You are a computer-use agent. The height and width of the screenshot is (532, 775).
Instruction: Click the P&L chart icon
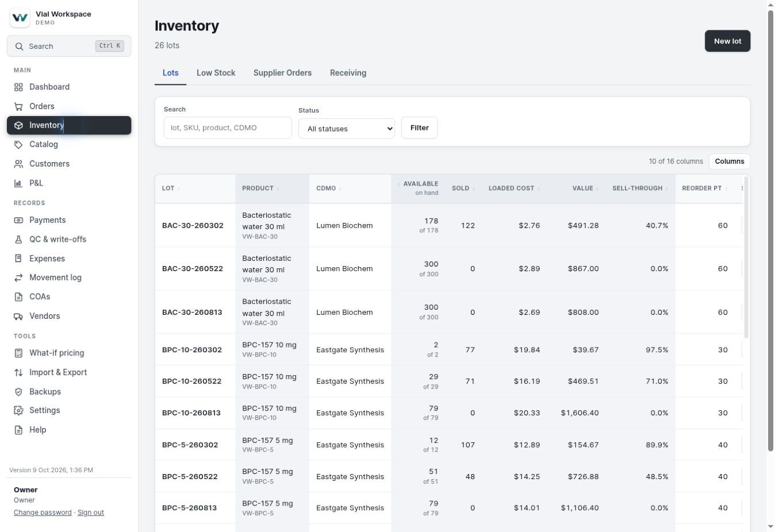coord(18,183)
